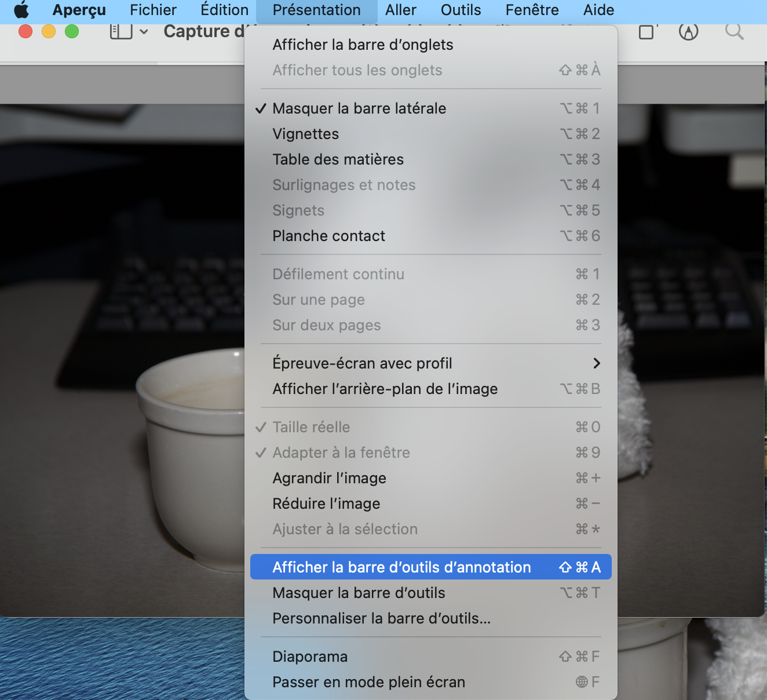767x700 pixels.
Task: Select the Vignettes sidebar view
Action: point(431,134)
